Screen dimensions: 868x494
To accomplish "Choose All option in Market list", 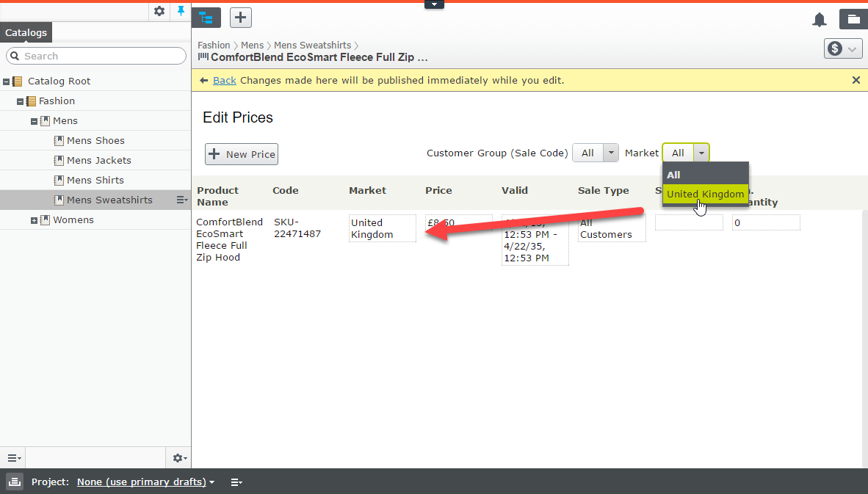I will tap(673, 175).
